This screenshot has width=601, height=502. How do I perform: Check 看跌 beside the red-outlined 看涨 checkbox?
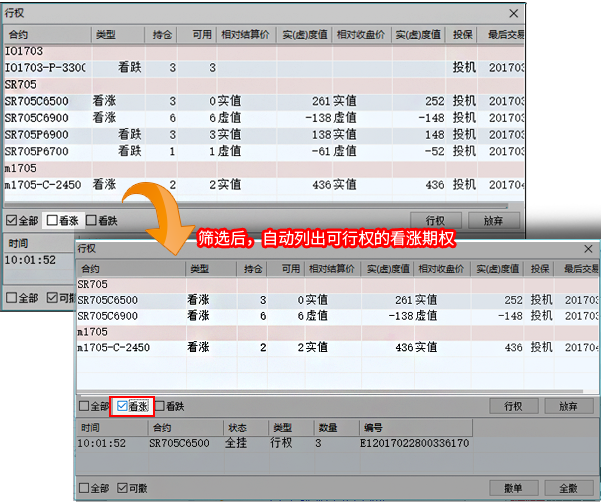click(x=160, y=407)
